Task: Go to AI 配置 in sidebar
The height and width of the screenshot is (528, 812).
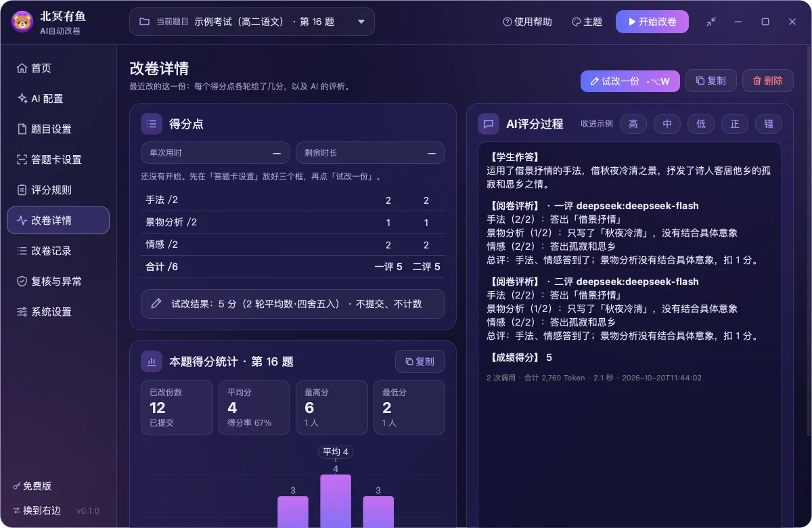Action: (x=58, y=98)
